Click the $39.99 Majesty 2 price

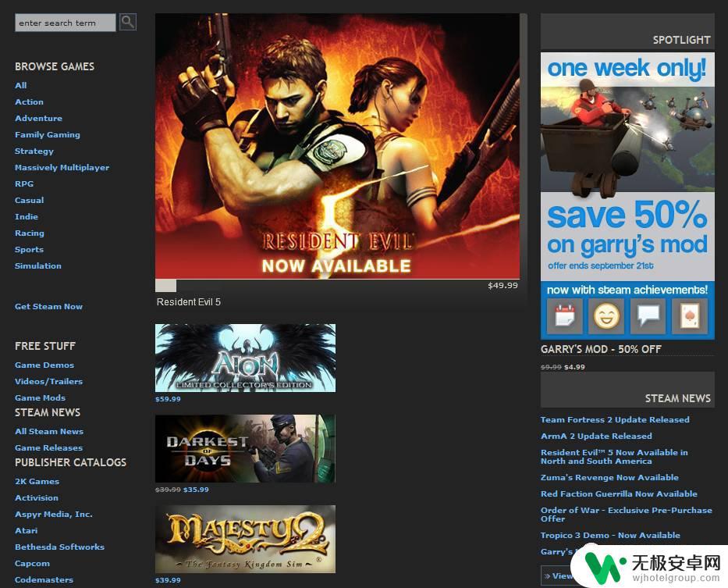tap(168, 580)
